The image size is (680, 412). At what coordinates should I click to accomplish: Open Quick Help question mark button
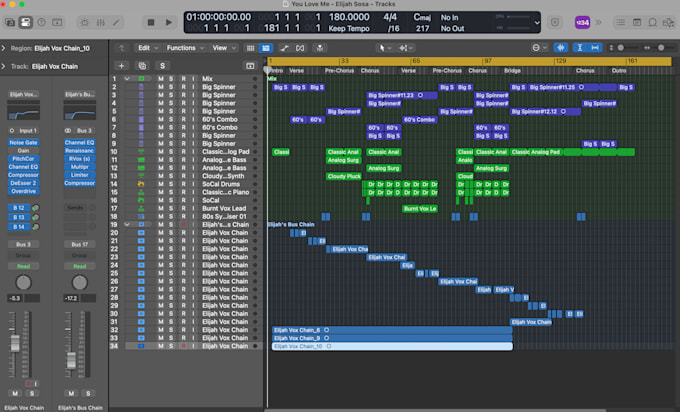[x=42, y=22]
